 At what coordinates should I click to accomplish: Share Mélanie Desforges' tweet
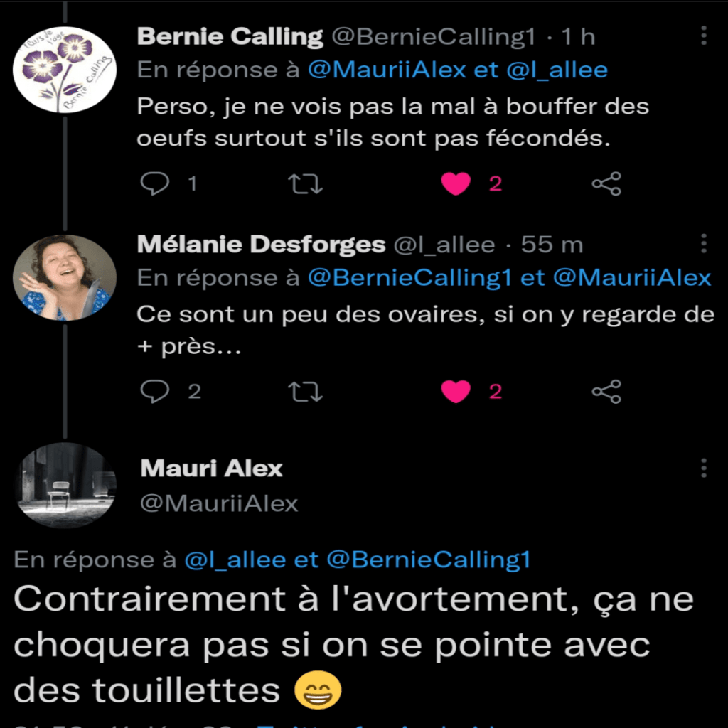coord(606,391)
